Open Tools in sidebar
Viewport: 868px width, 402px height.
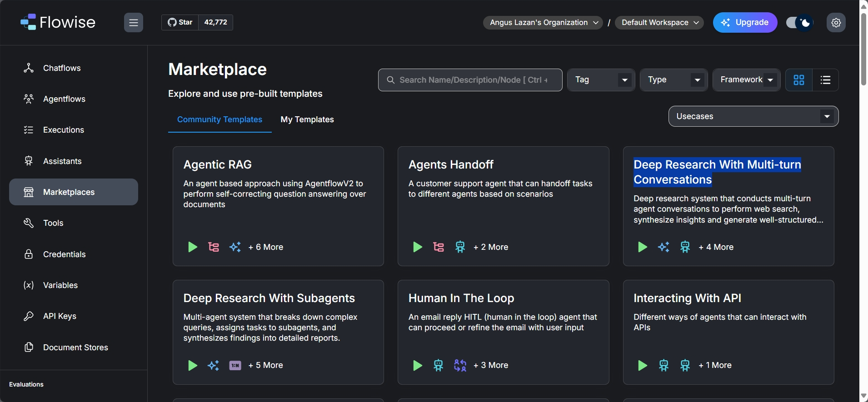74,223
